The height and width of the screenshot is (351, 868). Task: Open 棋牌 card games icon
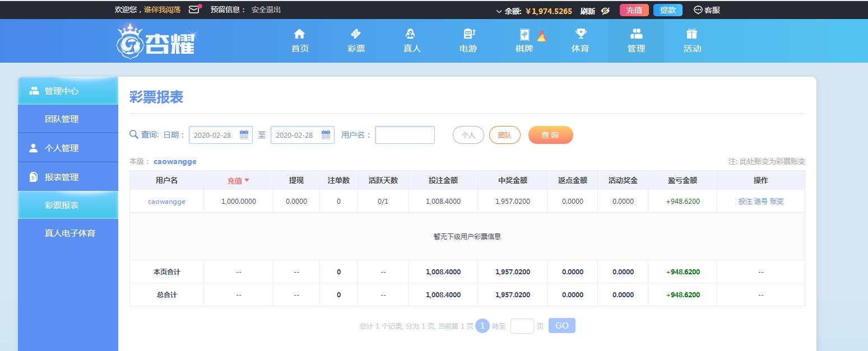coord(524,34)
